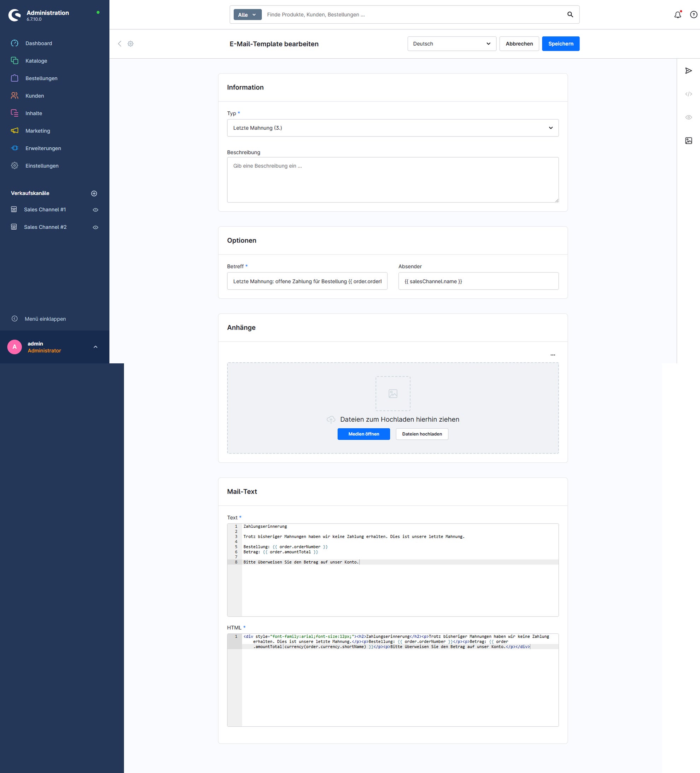700x773 pixels.
Task: Toggle visibility eye for Sales Channel #2
Action: point(95,227)
